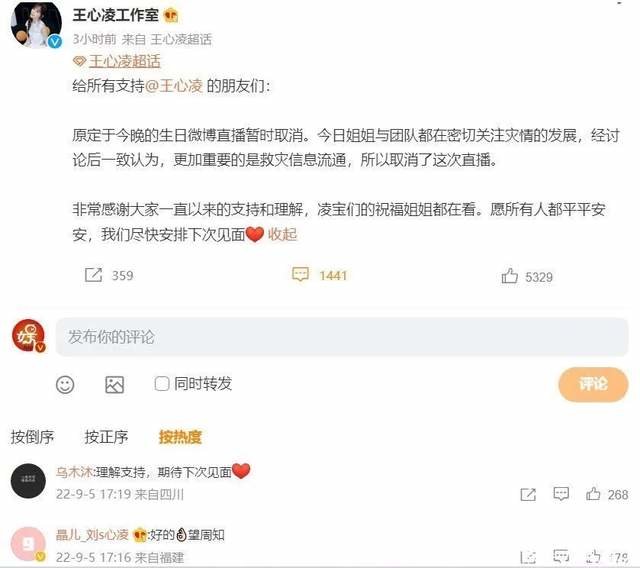
Task: Sort comments by 按正序
Action: click(x=106, y=437)
